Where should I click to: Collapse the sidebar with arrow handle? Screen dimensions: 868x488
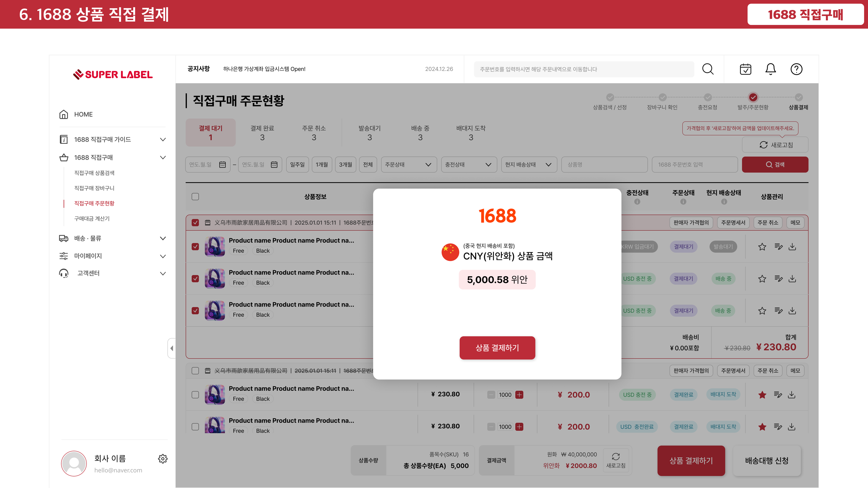(171, 348)
